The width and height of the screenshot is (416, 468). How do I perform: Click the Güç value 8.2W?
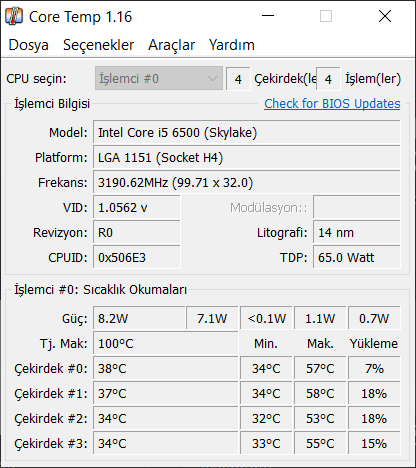(139, 318)
